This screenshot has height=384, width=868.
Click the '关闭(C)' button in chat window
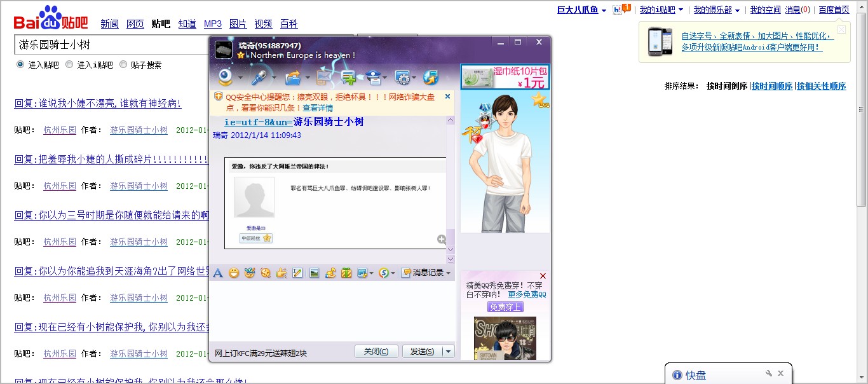[376, 352]
